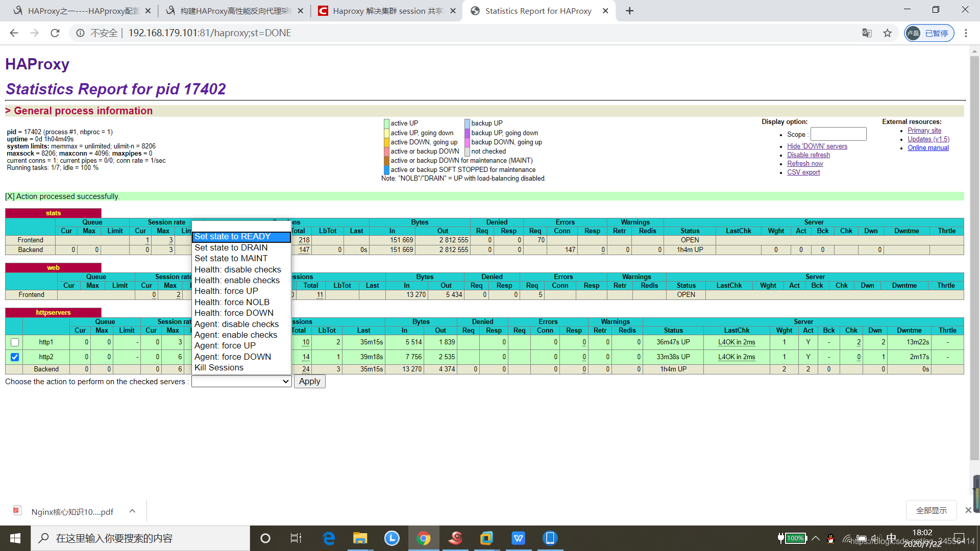
Task: Click the Apply button
Action: 309,382
